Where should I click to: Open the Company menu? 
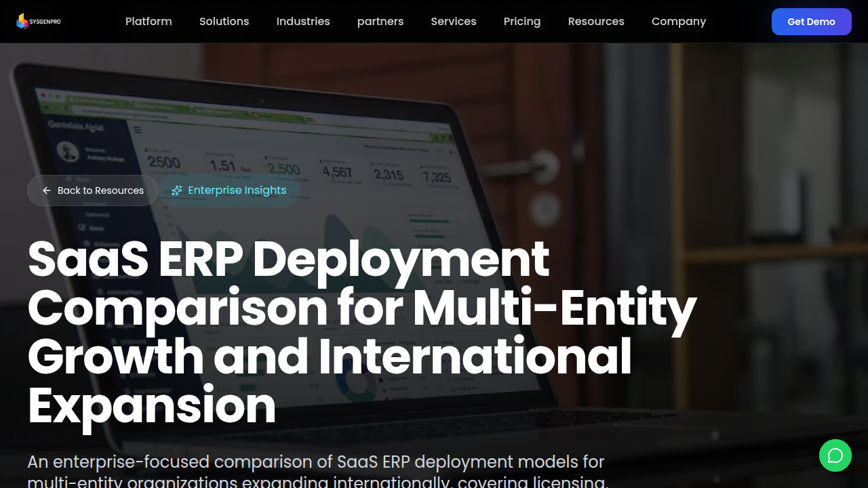coord(679,22)
